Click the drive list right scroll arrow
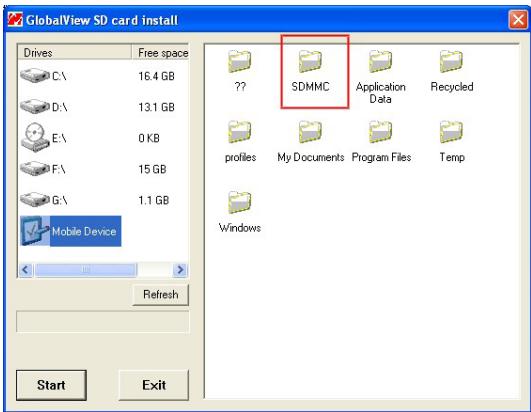The image size is (531, 412). click(180, 270)
